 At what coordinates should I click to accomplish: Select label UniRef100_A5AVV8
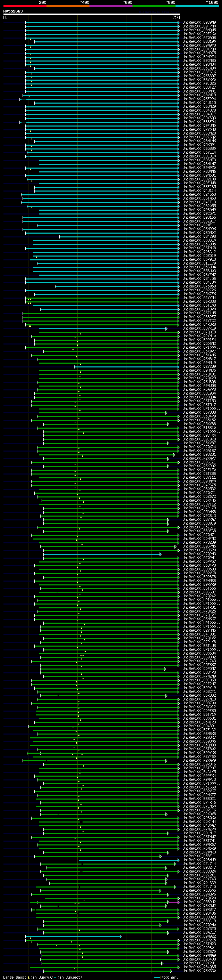coord(199,390)
